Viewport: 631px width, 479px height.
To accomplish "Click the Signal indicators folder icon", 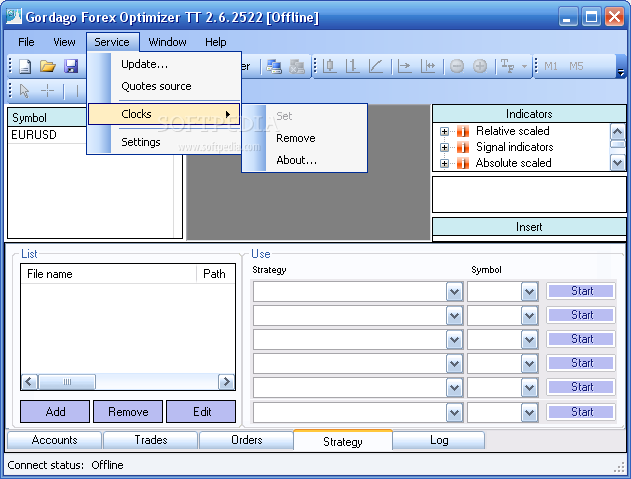I will (463, 147).
